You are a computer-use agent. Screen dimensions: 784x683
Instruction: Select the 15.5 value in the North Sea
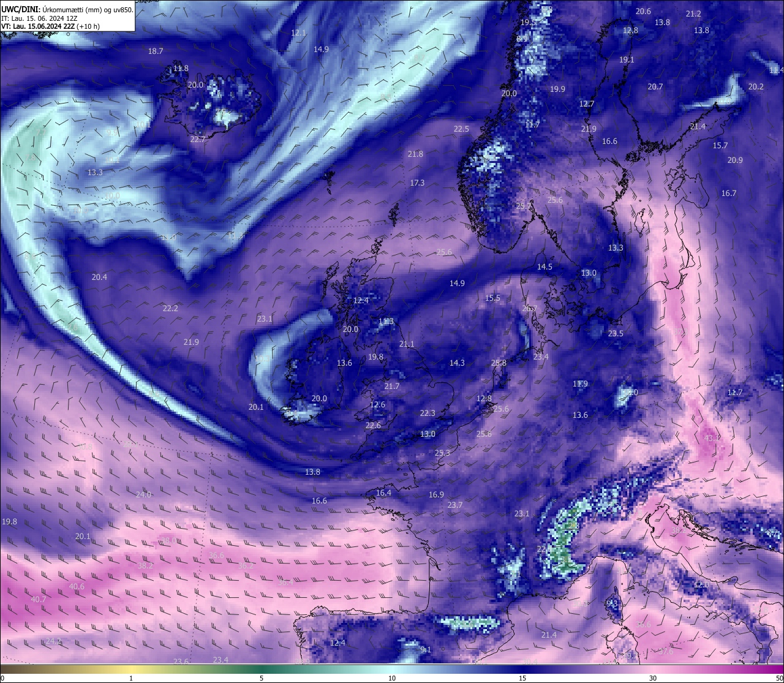[x=492, y=298]
